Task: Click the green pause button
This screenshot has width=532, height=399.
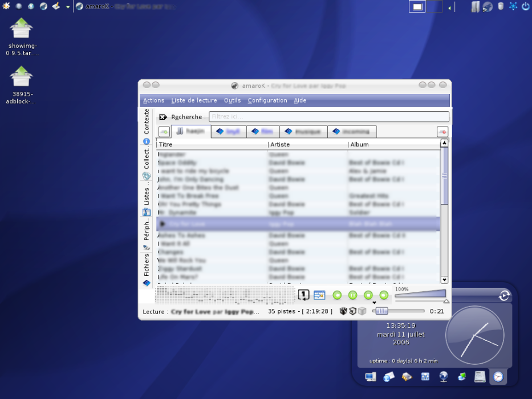Action: click(x=352, y=295)
